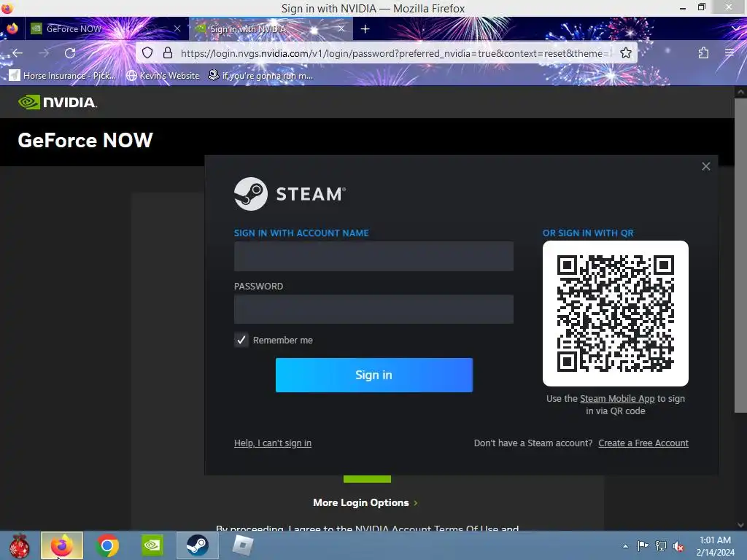Click the Steam logo in the dialog
Image resolution: width=747 pixels, height=560 pixels.
point(290,194)
